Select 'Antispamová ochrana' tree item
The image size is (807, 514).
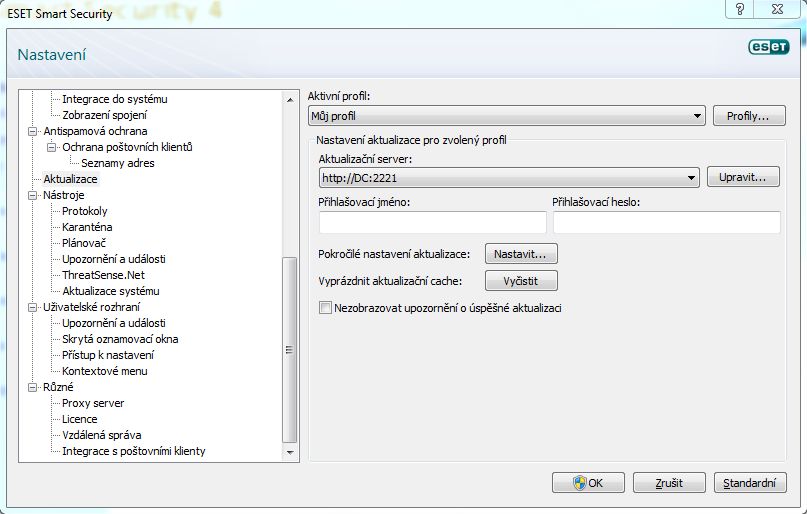95,131
